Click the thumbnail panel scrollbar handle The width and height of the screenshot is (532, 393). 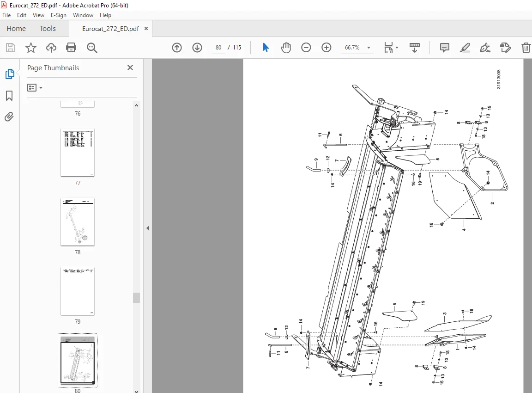tap(136, 298)
